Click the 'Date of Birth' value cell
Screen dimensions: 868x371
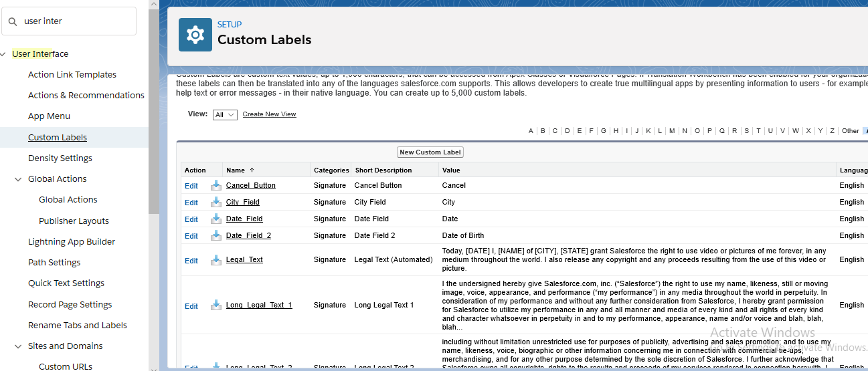[x=463, y=235]
